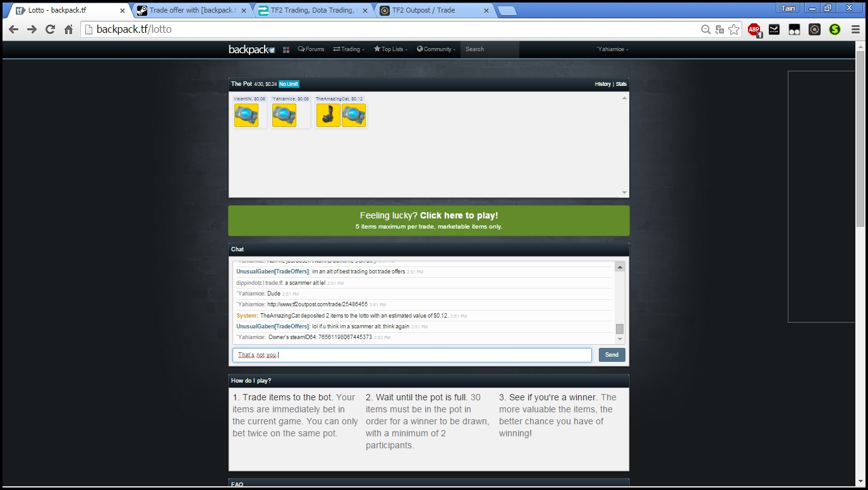This screenshot has height=490, width=868.
Task: Click the Adblock Plus extension icon
Action: pyautogui.click(x=754, y=29)
